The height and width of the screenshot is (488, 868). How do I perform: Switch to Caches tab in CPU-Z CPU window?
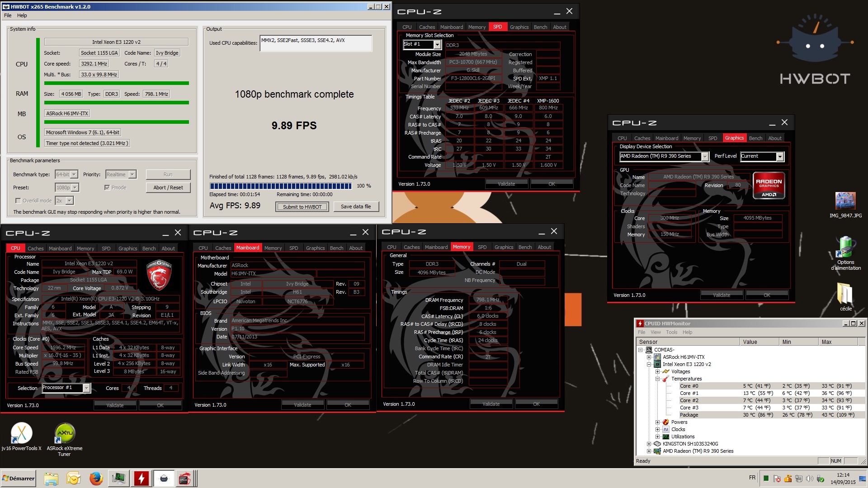36,249
